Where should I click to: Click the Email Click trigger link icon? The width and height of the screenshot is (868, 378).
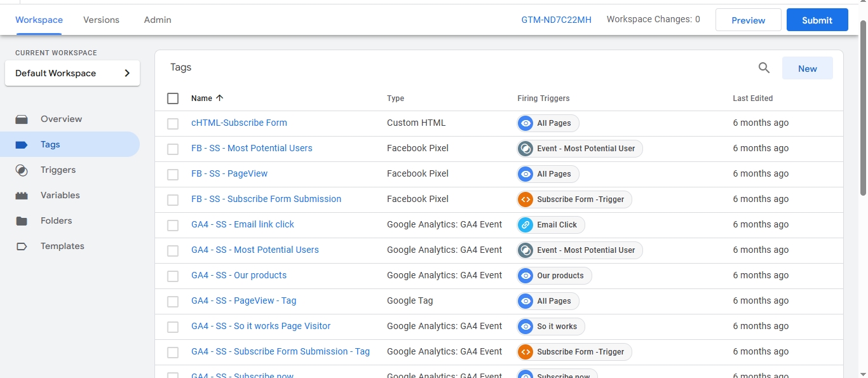point(526,225)
